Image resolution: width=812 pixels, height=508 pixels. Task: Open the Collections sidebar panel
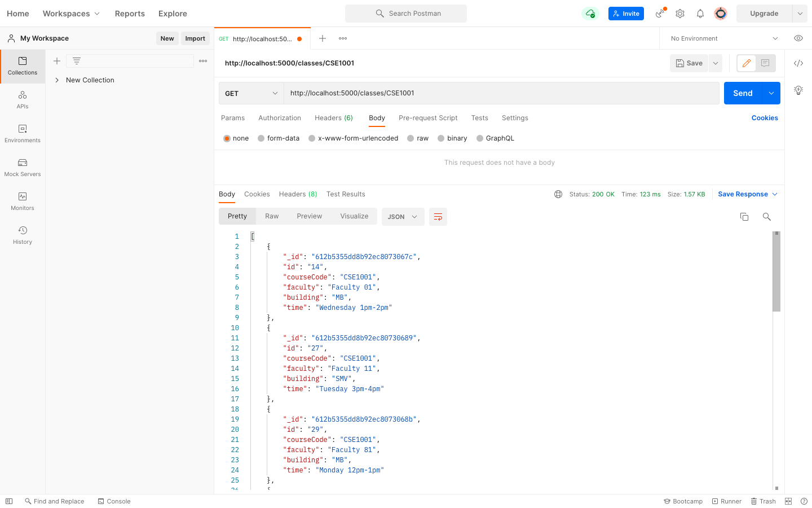click(23, 66)
